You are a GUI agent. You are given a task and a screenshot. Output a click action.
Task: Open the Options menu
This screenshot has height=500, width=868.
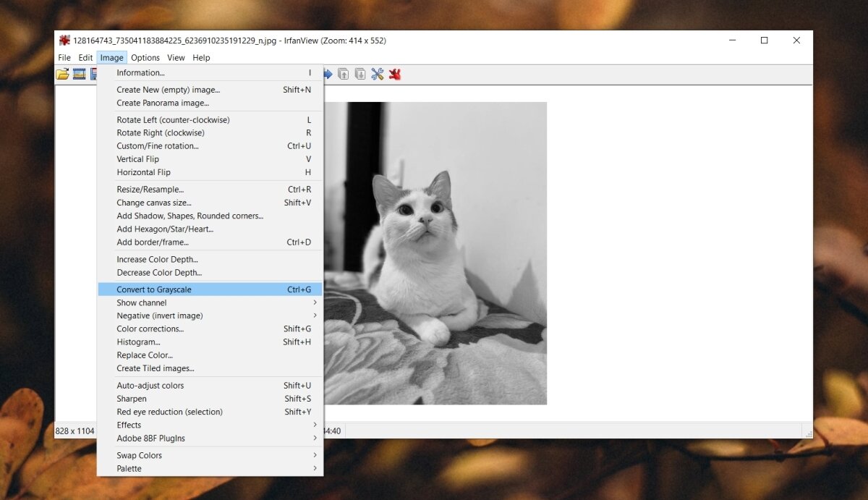145,57
